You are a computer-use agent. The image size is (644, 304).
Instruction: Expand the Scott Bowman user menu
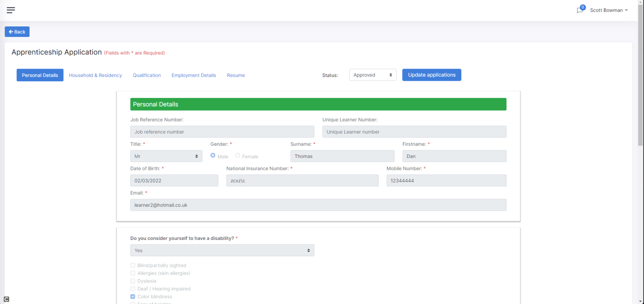[609, 10]
